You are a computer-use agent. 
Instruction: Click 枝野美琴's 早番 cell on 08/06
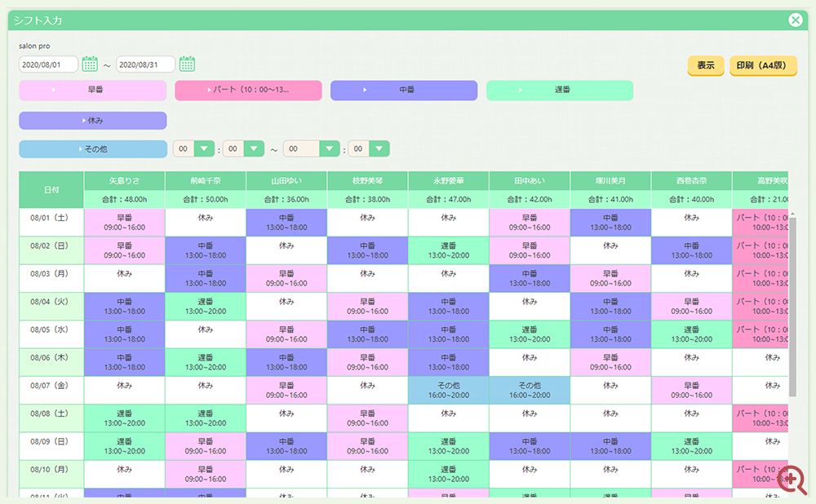[x=367, y=363]
